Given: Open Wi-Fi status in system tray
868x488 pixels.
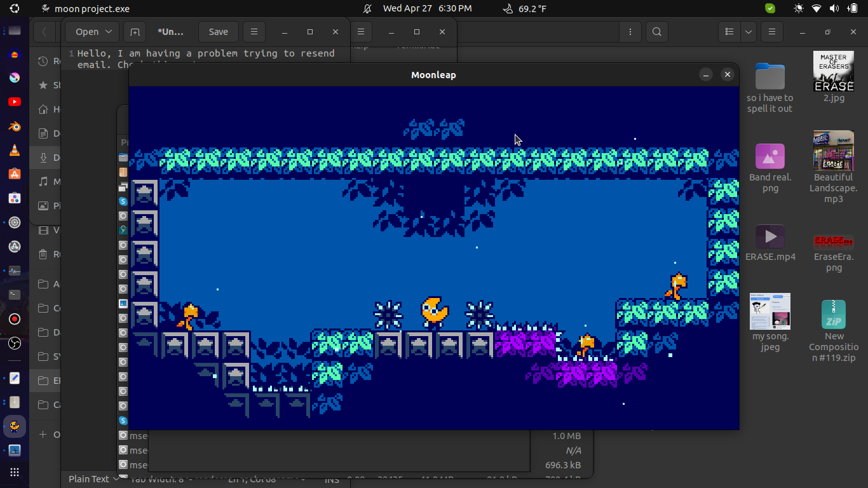Looking at the screenshot, I should (x=817, y=9).
